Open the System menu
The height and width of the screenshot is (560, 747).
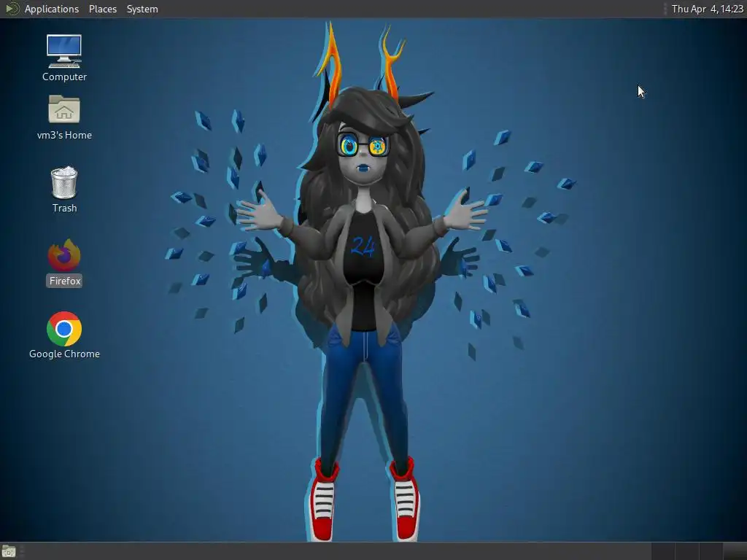[x=142, y=9]
